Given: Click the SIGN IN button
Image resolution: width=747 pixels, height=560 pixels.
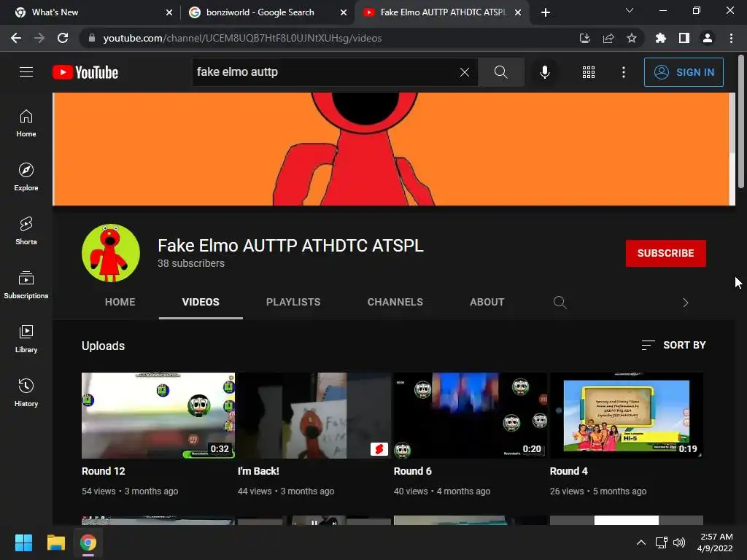Looking at the screenshot, I should (x=684, y=72).
